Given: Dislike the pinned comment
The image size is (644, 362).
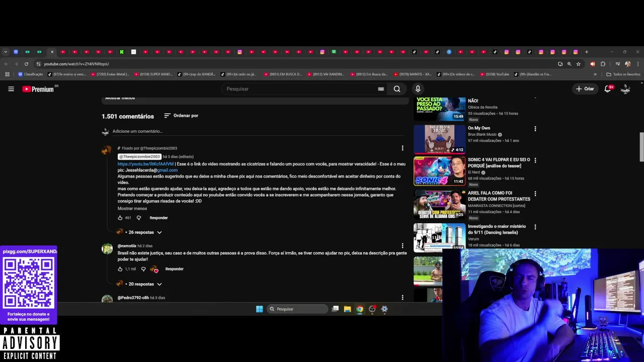Looking at the screenshot, I should click(x=139, y=218).
